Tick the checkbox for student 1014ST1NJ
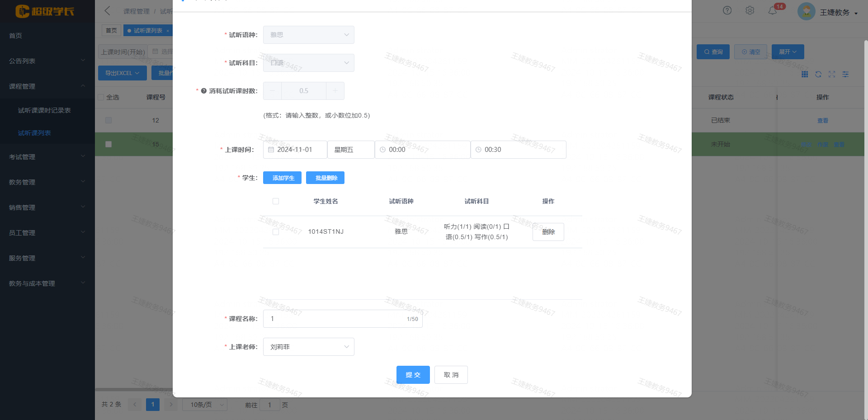Viewport: 868px width, 420px height. [276, 232]
